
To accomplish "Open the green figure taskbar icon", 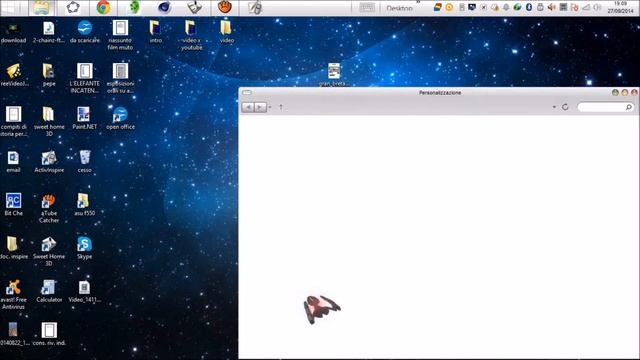I will tap(134, 7).
